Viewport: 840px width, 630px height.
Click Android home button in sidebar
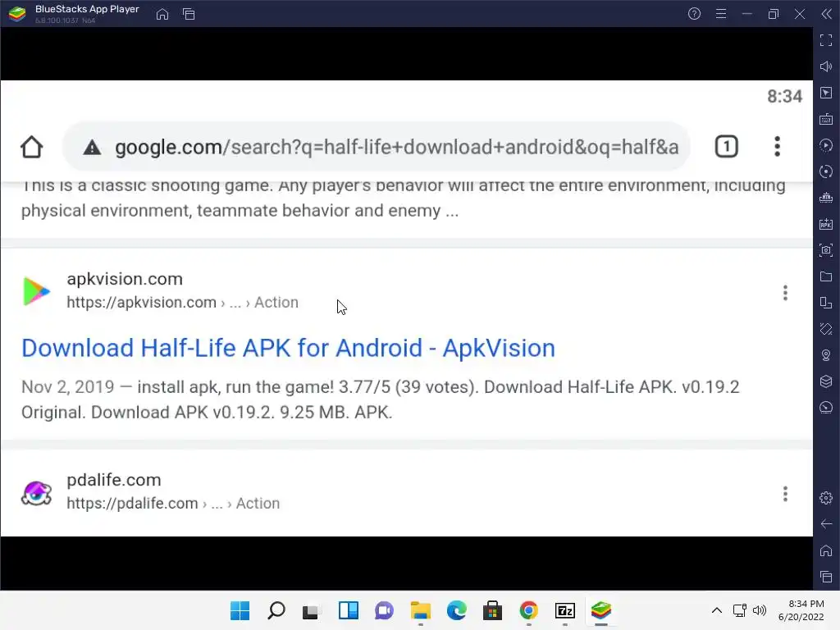826,550
